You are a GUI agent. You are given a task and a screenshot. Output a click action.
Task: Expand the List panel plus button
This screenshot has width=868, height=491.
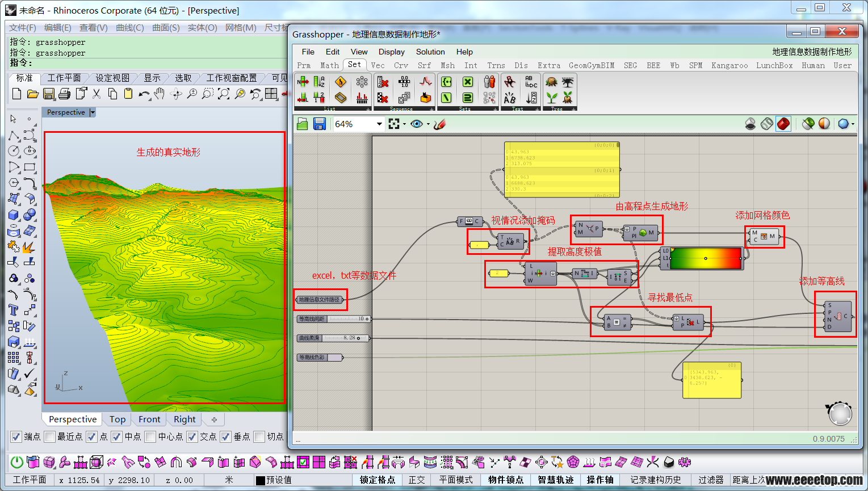click(368, 109)
